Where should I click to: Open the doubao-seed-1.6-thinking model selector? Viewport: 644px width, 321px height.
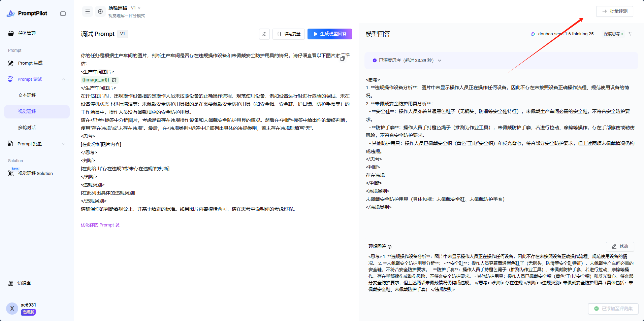564,34
